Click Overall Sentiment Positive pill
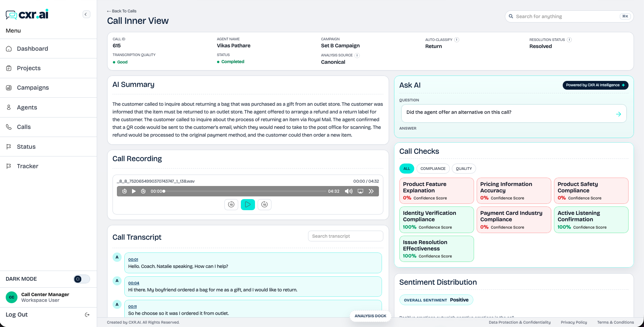Viewport: 644px width, 327px height. [x=436, y=300]
